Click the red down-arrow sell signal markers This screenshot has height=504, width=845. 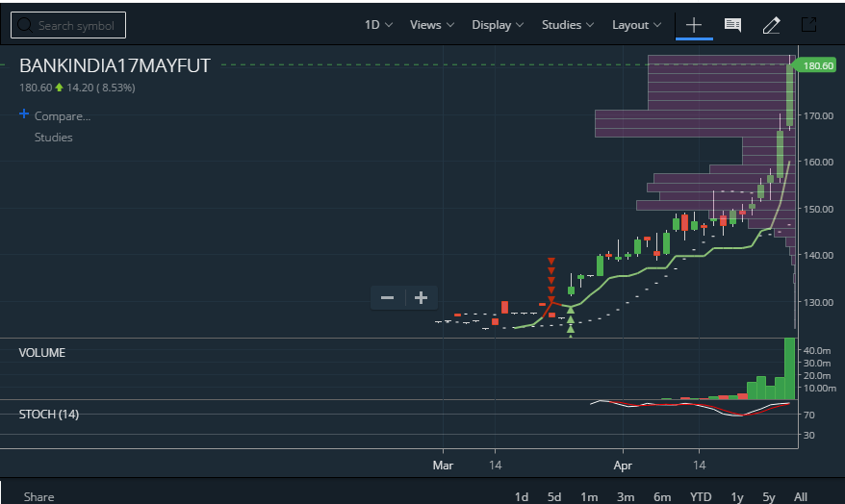click(x=551, y=280)
